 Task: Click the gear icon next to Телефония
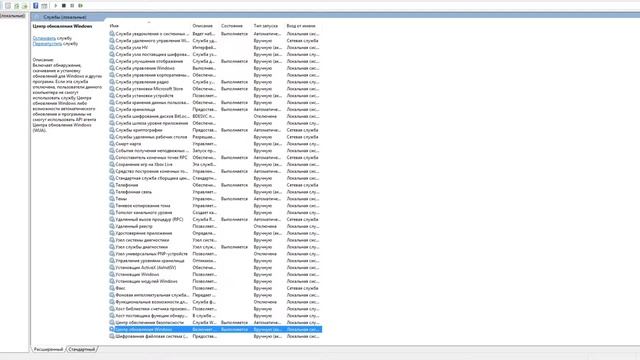pos(112,185)
